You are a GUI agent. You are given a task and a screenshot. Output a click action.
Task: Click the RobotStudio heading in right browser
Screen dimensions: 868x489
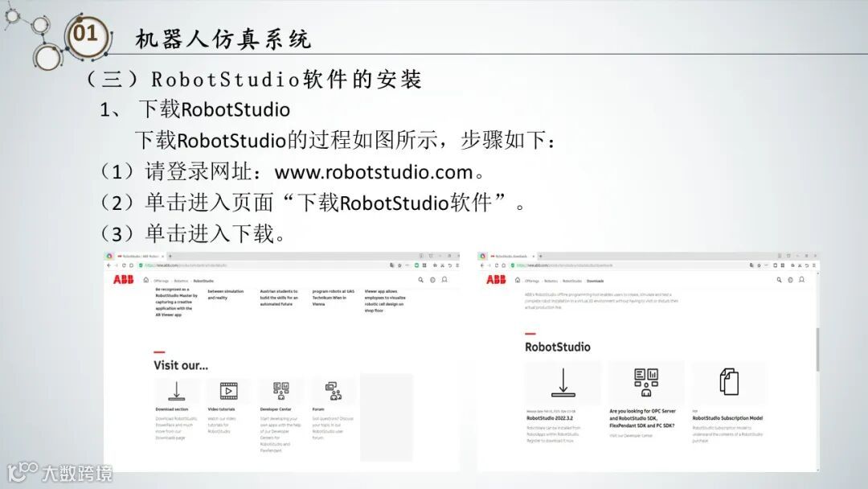tap(558, 347)
